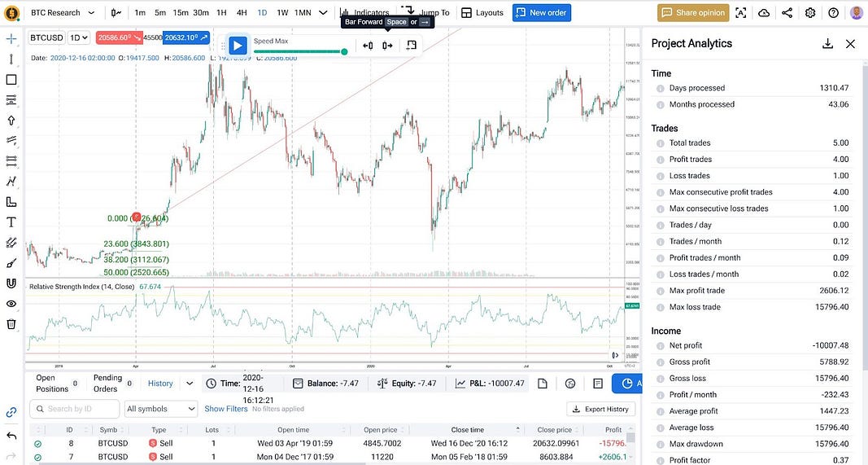The image size is (868, 465).
Task: Click the user avatar in top right
Action: (x=857, y=13)
